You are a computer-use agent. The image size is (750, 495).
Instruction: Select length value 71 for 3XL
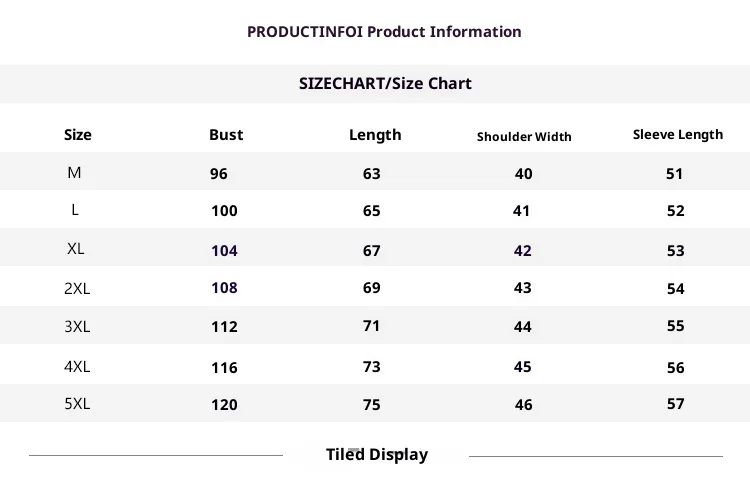(372, 326)
